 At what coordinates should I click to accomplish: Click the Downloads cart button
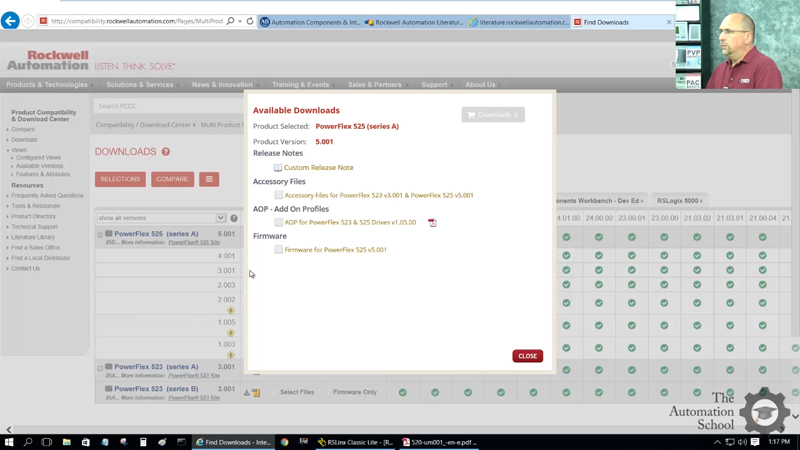(x=493, y=115)
